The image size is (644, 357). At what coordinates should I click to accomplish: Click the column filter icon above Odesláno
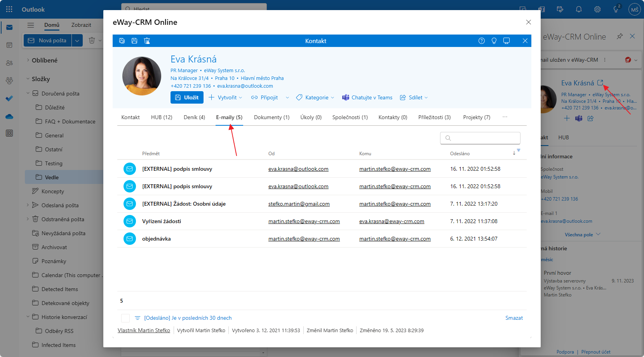point(519,151)
